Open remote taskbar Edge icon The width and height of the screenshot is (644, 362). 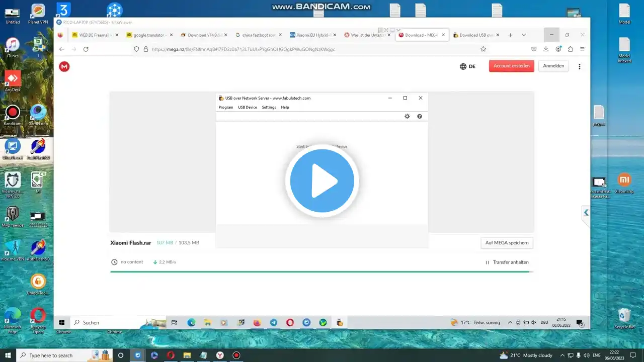(x=191, y=322)
